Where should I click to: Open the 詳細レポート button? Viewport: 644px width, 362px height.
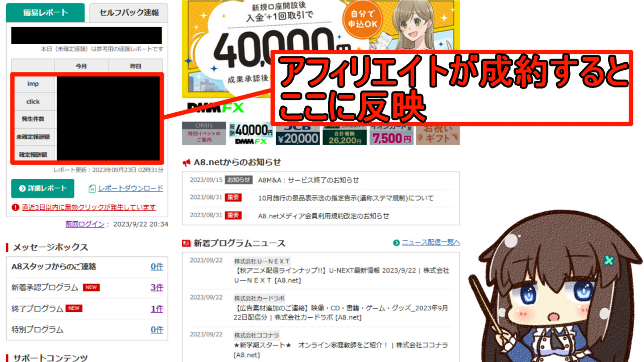tap(43, 189)
